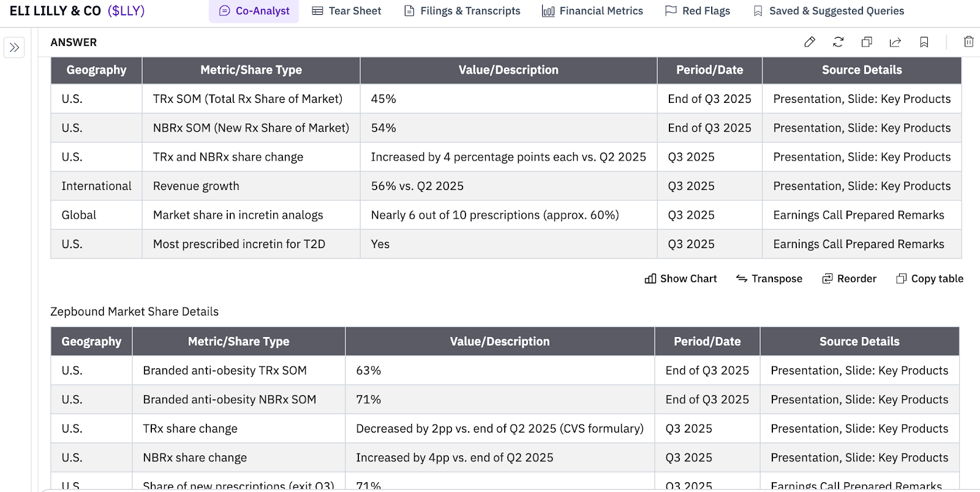980x492 pixels.
Task: Delete the answer with trash icon
Action: [x=968, y=42]
